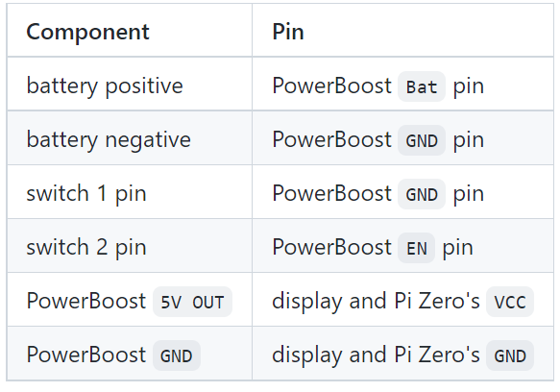Click the PowerBoost Bat pin text
The image size is (560, 392).
pyautogui.click(x=377, y=86)
